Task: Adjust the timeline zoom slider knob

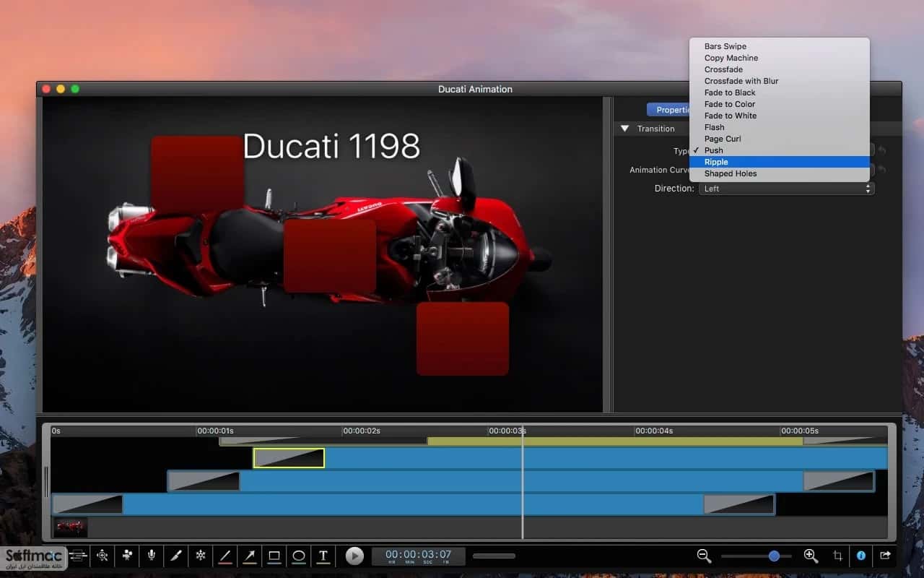Action: coord(774,556)
